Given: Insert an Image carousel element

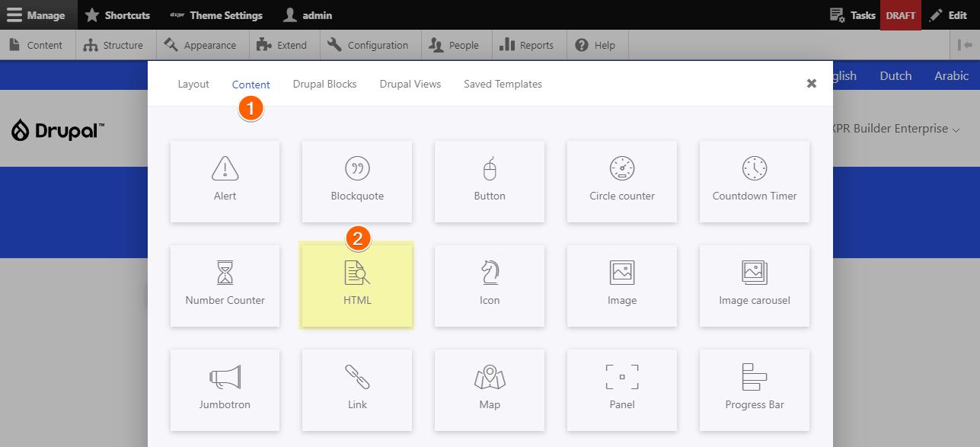Looking at the screenshot, I should (755, 286).
